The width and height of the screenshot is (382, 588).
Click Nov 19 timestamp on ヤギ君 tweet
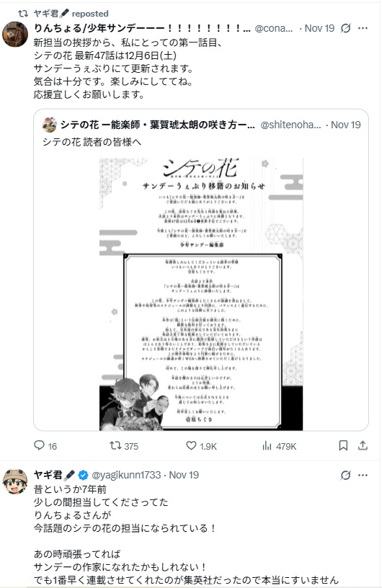point(184,475)
